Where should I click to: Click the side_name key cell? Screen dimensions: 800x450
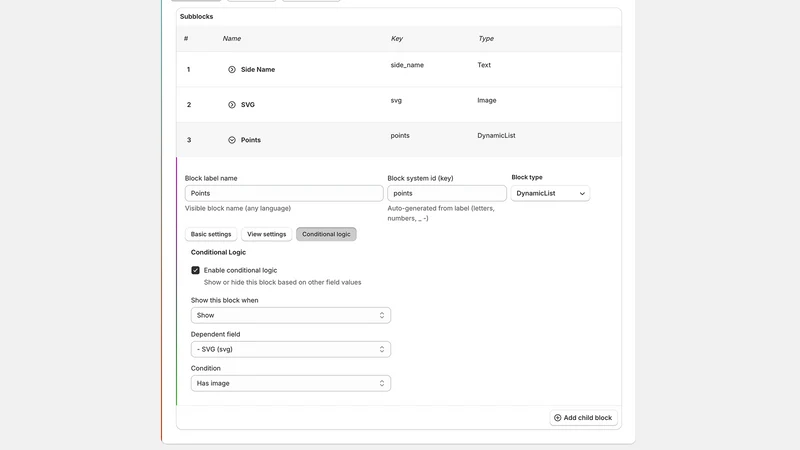(407, 65)
